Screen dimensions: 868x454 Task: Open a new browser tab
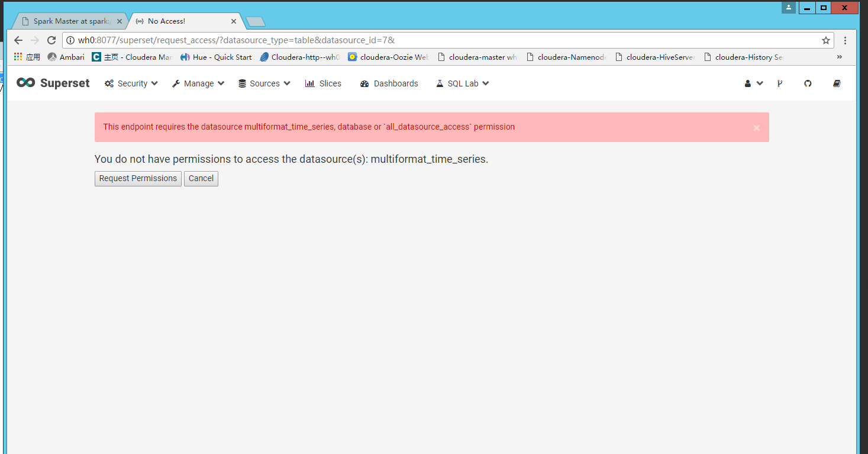pyautogui.click(x=256, y=22)
